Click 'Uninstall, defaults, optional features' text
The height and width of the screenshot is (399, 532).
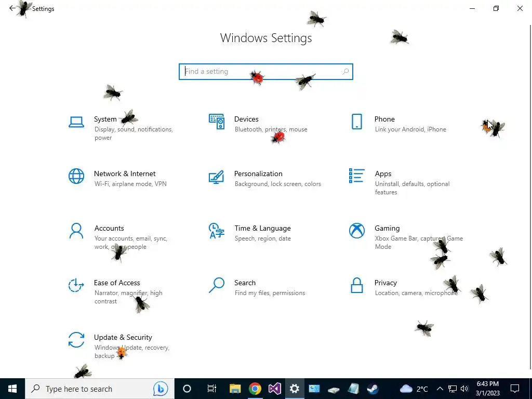pos(412,188)
